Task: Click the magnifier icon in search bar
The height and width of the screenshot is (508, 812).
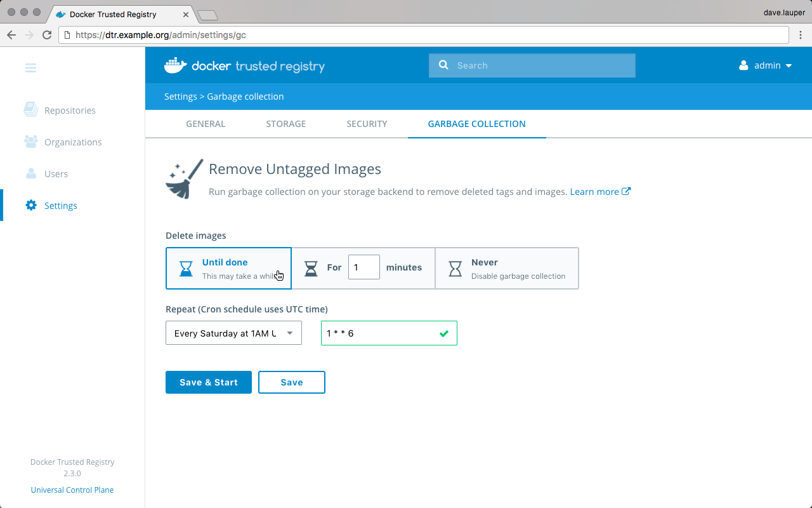Action: [x=443, y=65]
